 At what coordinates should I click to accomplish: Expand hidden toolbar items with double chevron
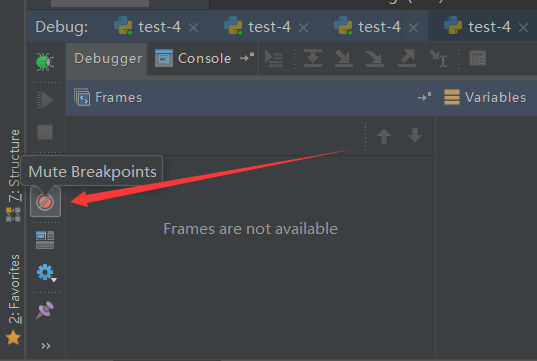(x=46, y=346)
